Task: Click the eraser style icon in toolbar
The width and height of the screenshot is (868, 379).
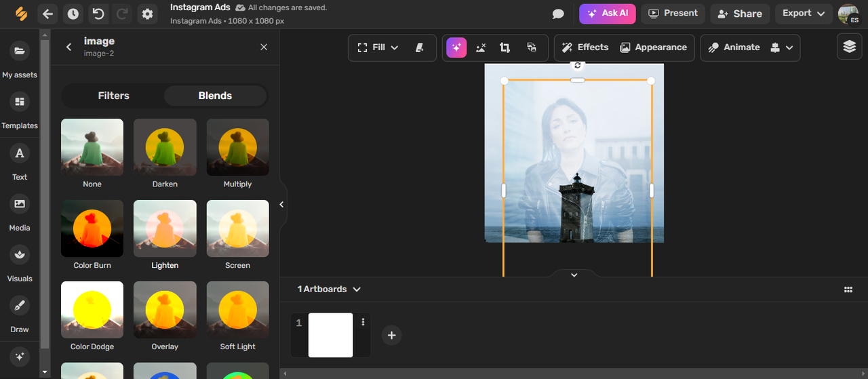Action: pyautogui.click(x=420, y=47)
